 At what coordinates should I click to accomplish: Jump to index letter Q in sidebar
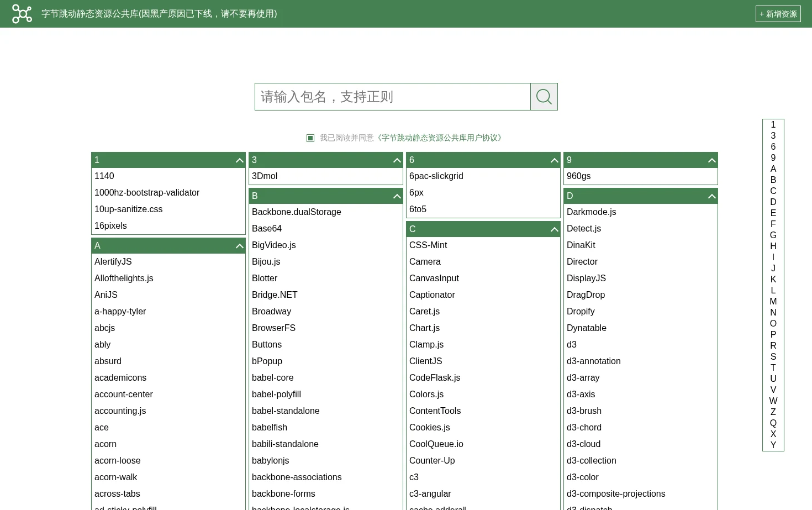point(773,423)
